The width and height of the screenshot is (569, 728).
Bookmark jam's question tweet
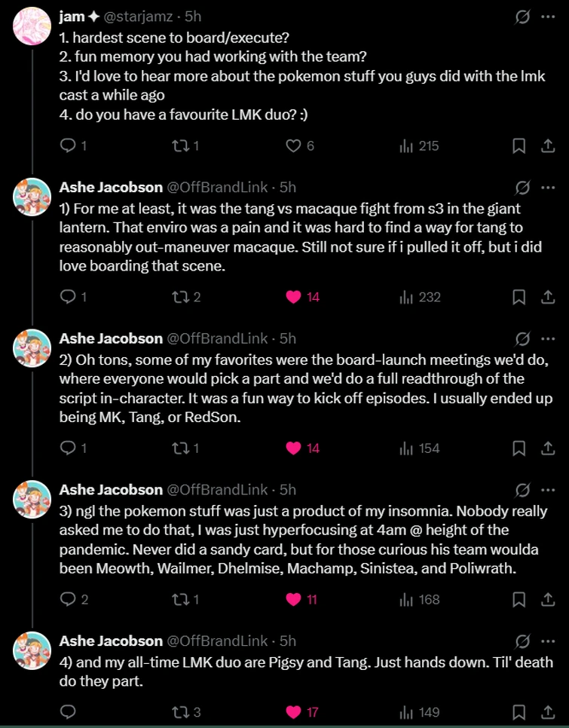[x=519, y=145]
